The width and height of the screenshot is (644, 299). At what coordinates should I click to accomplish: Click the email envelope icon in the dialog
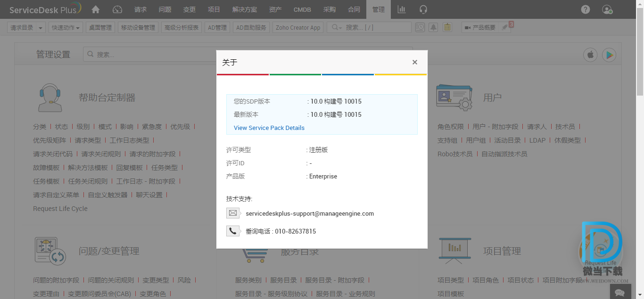point(233,213)
